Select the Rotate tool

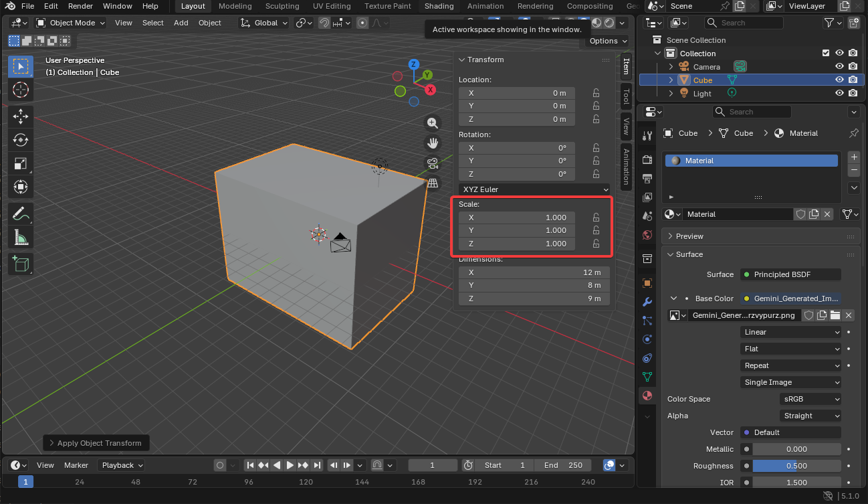coord(21,140)
